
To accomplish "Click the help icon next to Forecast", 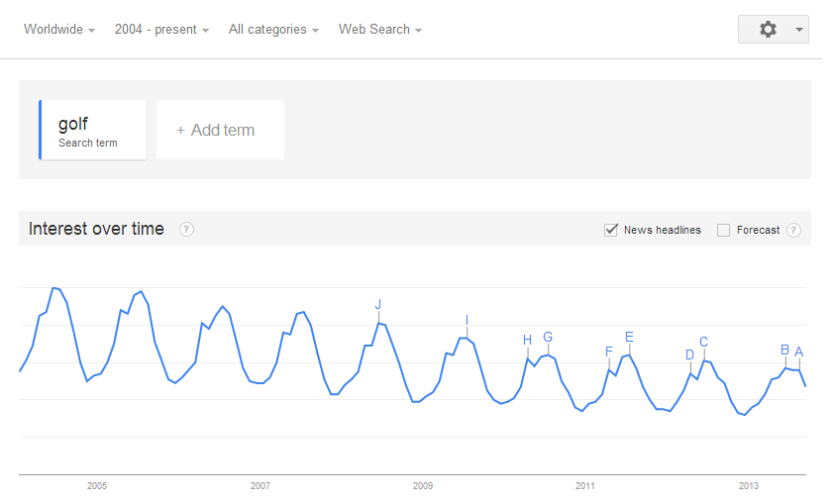I will coord(793,230).
